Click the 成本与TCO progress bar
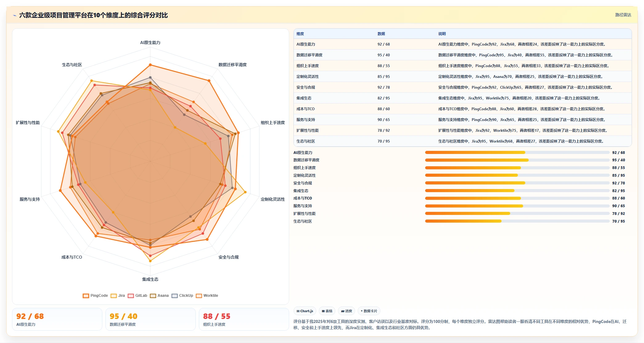 point(517,198)
